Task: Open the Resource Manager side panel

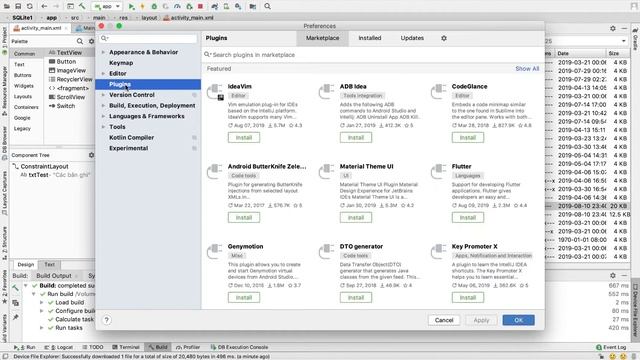Action: [x=4, y=91]
